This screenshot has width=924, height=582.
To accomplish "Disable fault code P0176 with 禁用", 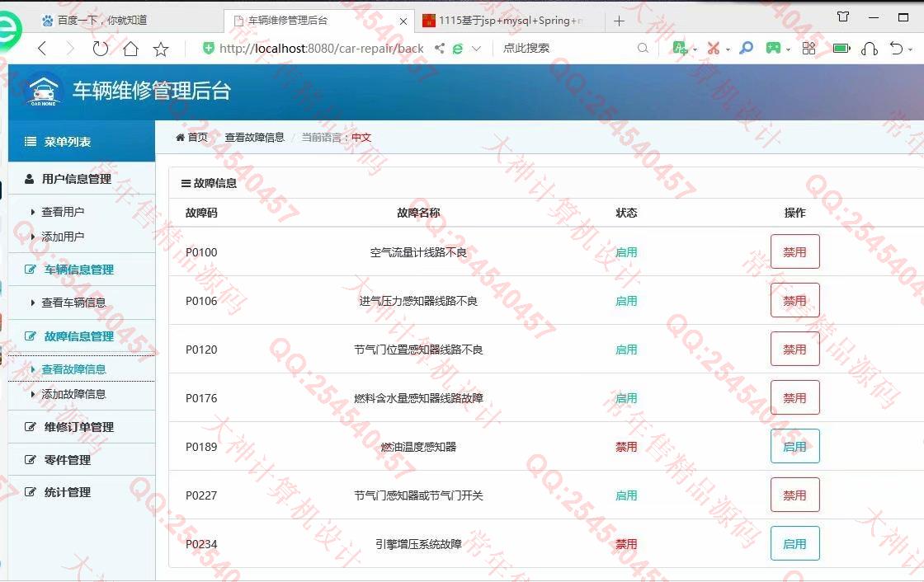I will pos(795,397).
